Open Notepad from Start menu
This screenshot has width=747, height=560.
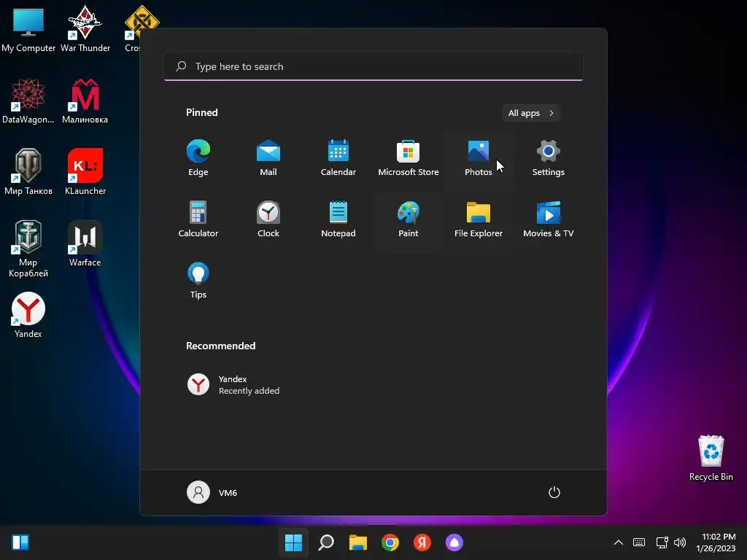pyautogui.click(x=338, y=219)
